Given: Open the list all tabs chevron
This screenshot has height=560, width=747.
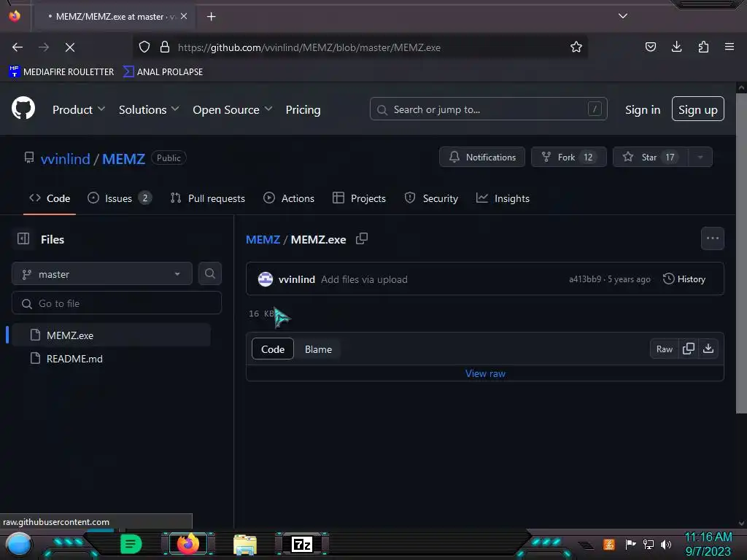Looking at the screenshot, I should [623, 16].
